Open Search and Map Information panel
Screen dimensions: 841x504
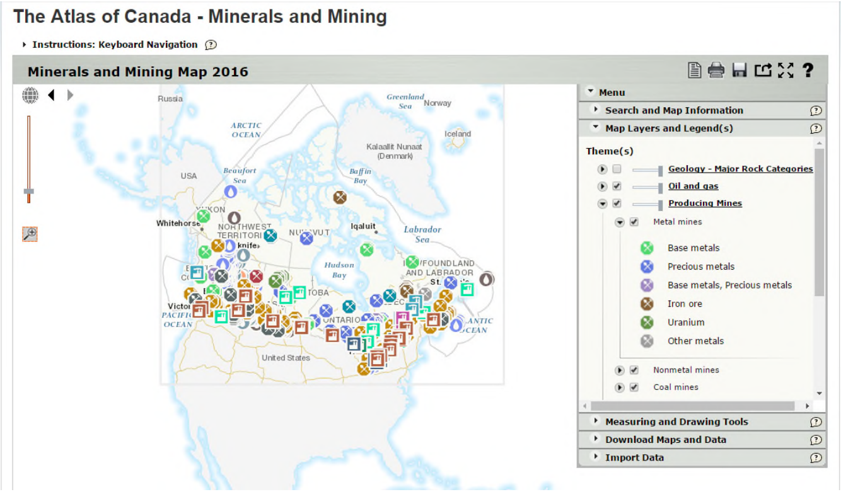tap(674, 110)
